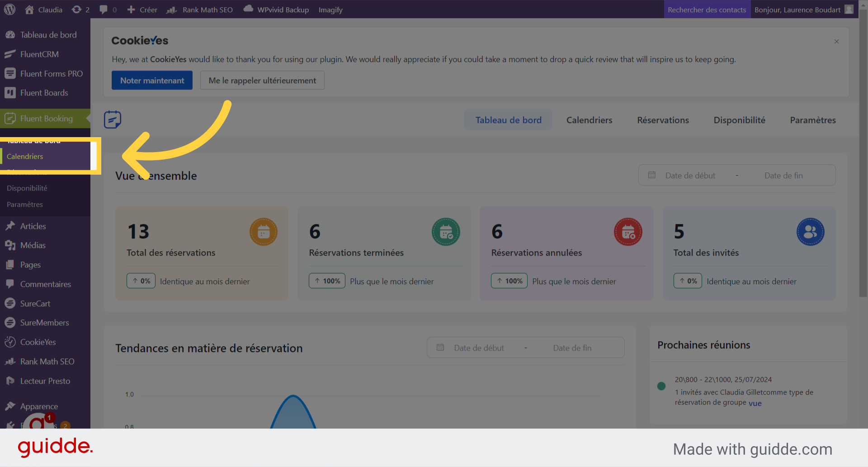Open Apparence in the sidebar

[45, 406]
